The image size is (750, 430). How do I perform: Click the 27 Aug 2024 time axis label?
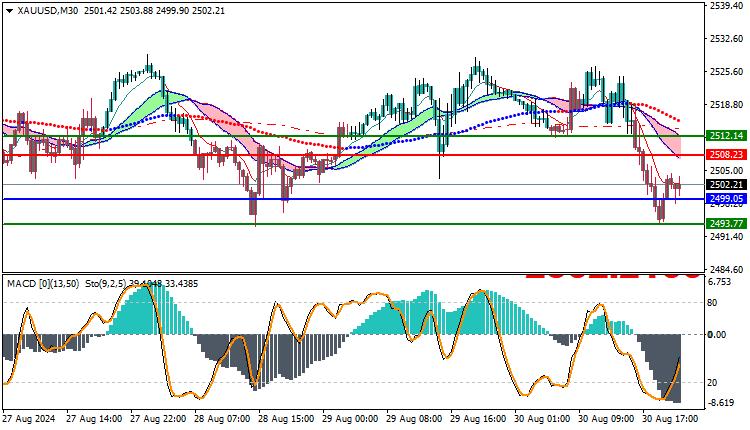click(30, 419)
